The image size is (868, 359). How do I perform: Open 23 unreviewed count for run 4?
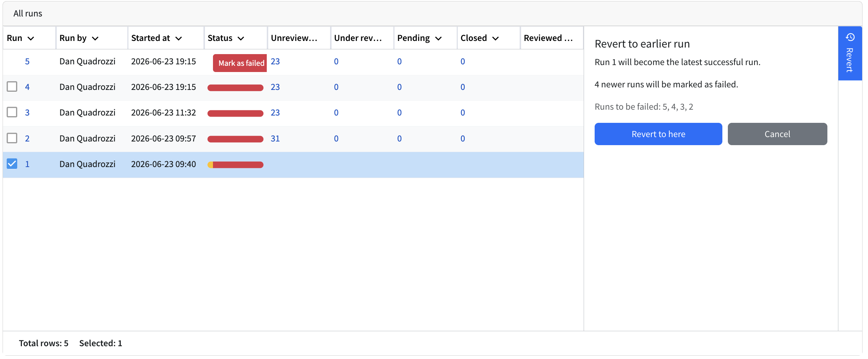275,87
